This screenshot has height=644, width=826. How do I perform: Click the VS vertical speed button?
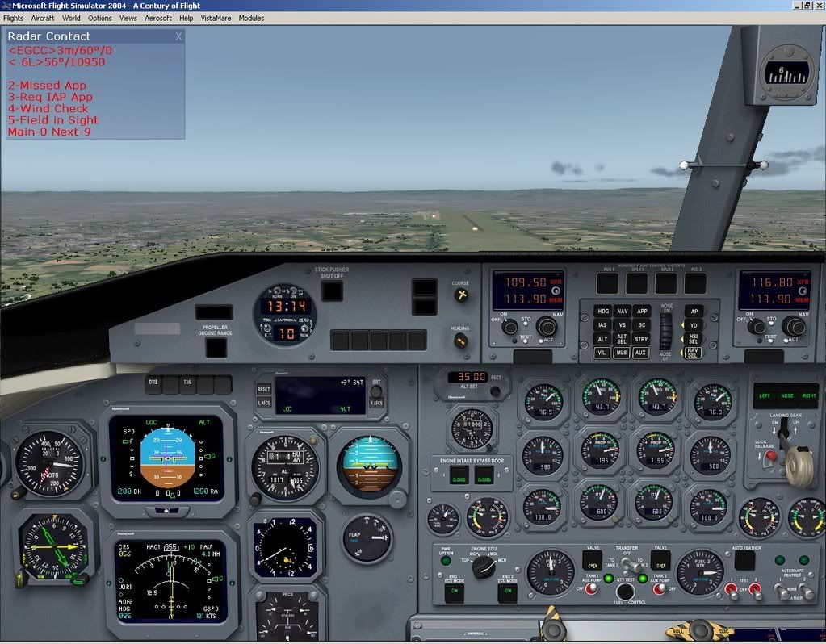623,325
